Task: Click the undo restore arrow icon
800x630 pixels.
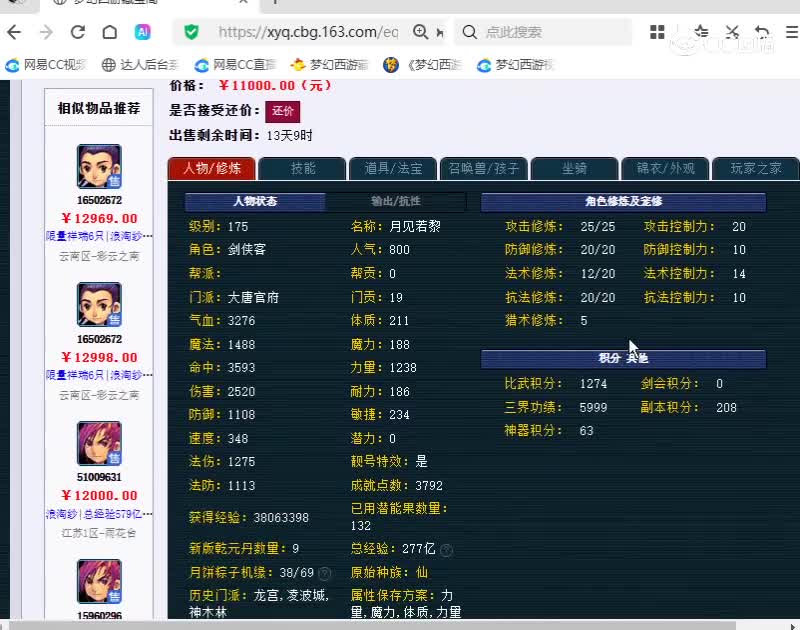Action: [x=762, y=32]
